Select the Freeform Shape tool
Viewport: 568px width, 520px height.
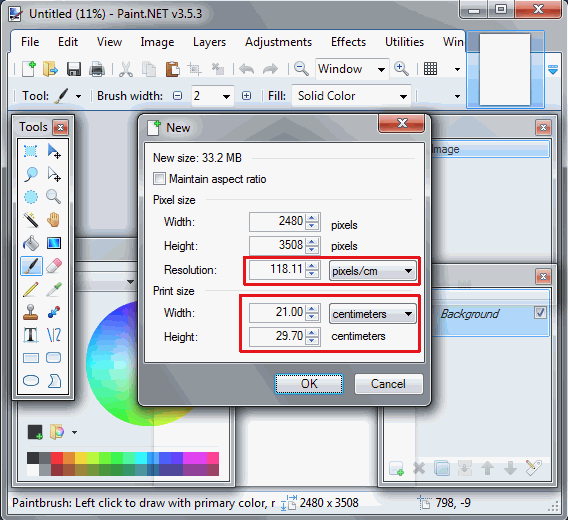pyautogui.click(x=54, y=381)
